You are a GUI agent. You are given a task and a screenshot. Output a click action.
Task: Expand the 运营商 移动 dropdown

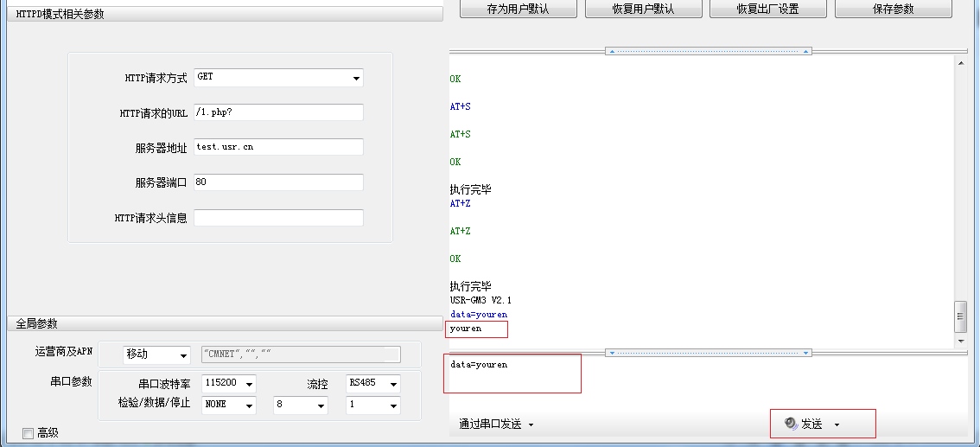pyautogui.click(x=182, y=355)
